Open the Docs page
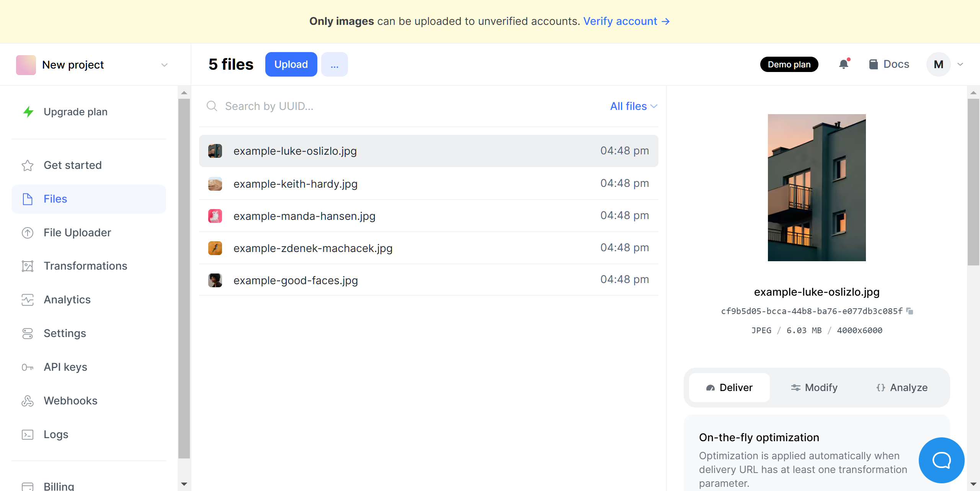Viewport: 980px width, 491px height. tap(889, 64)
